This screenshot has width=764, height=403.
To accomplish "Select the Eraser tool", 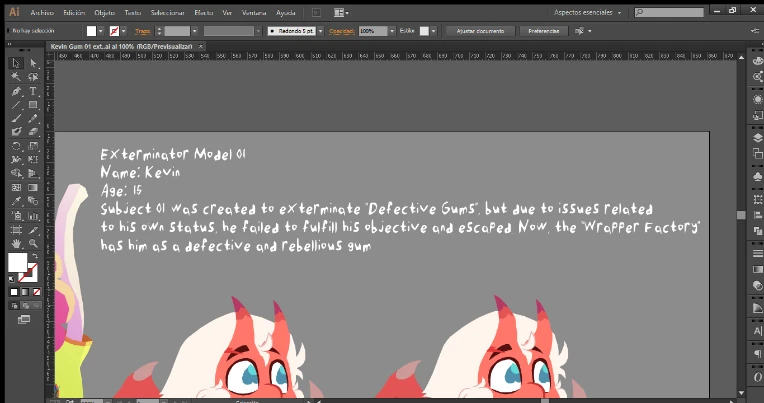I will [33, 132].
